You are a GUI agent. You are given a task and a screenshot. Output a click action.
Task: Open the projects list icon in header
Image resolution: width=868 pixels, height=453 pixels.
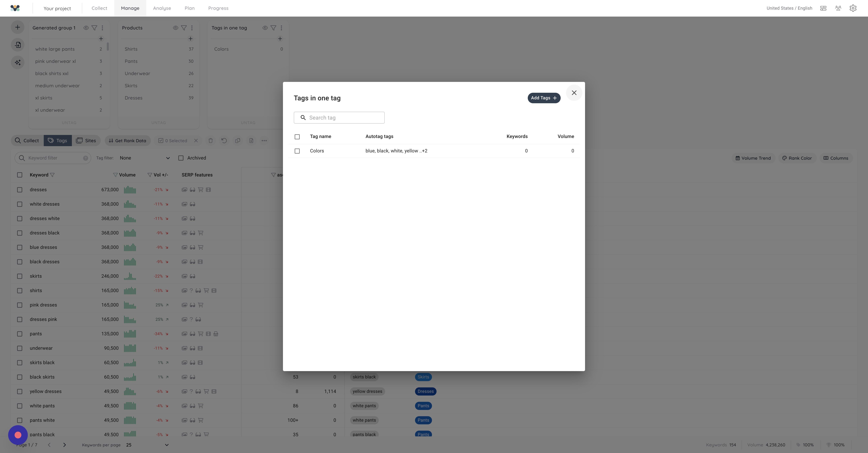(823, 8)
